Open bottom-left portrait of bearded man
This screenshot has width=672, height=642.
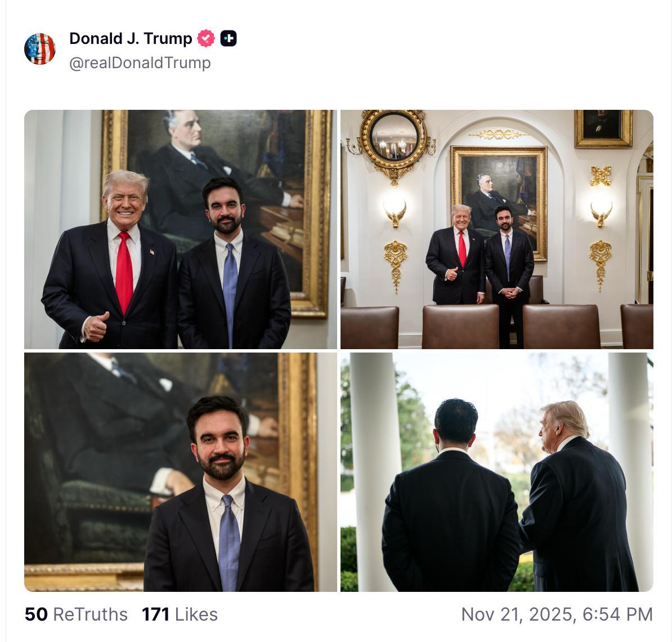coord(181,472)
